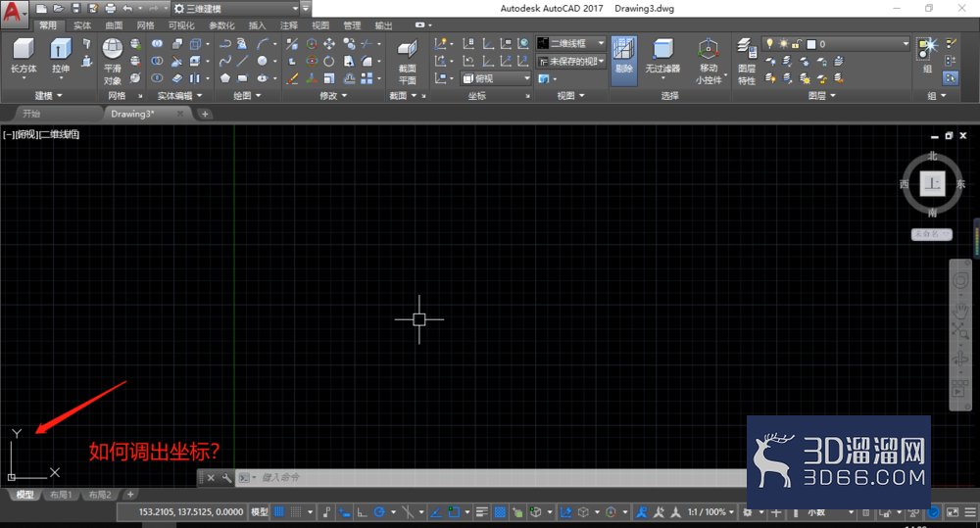Select the Line tool in 绘图 panel
The image size is (980, 528).
(243, 62)
